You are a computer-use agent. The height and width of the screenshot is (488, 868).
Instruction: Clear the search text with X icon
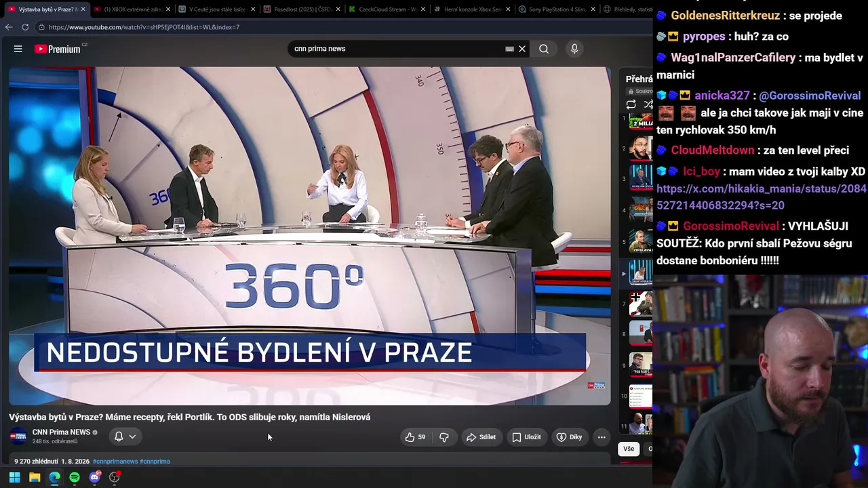coord(522,49)
